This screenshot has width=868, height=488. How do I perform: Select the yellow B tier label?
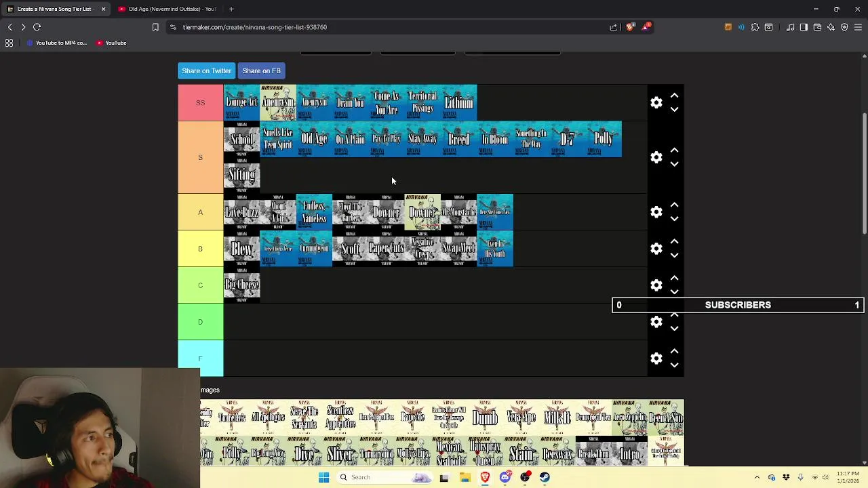(201, 249)
